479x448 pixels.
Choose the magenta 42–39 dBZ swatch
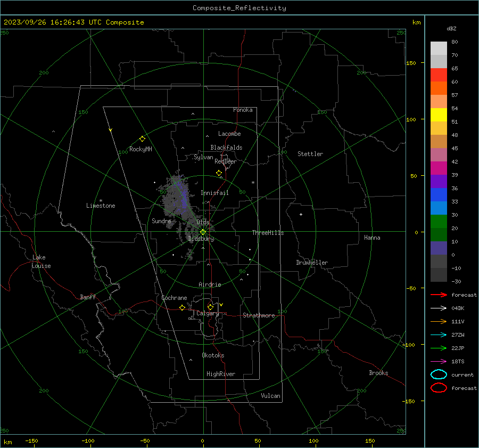point(439,168)
